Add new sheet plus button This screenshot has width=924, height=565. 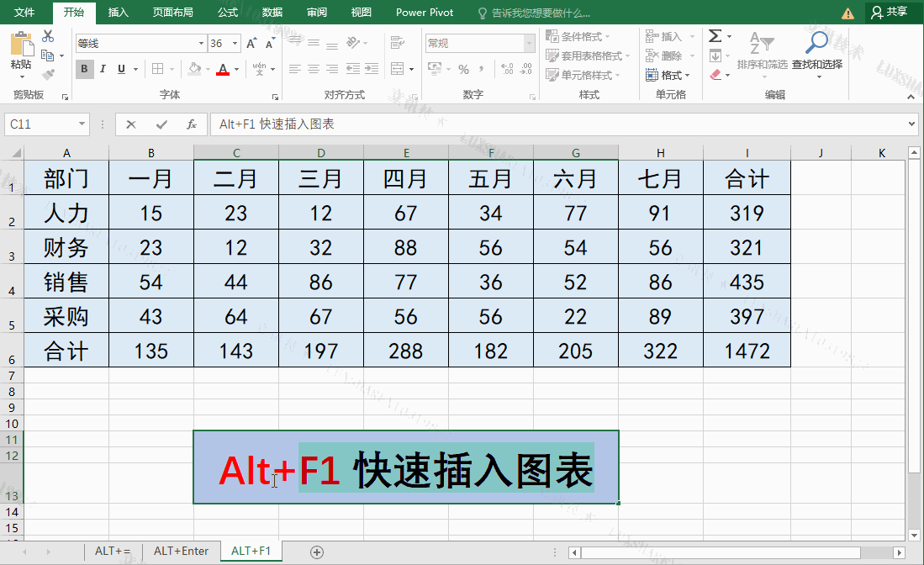click(317, 552)
